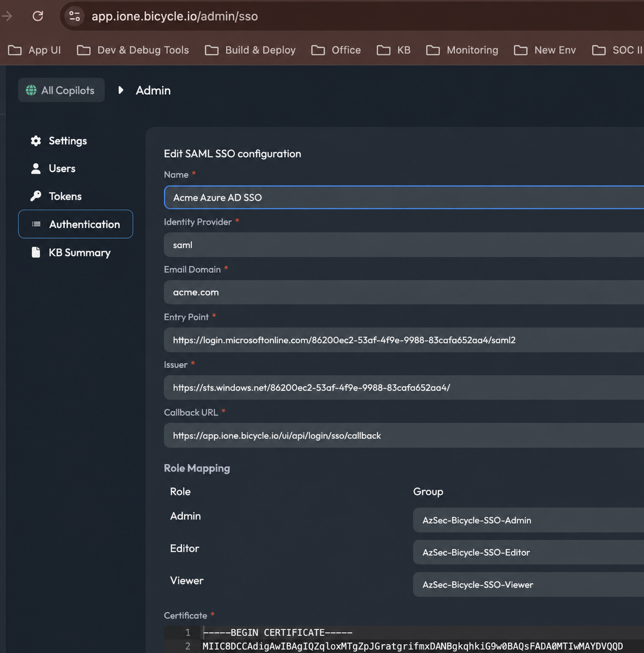Screen dimensions: 644x653
Task: Click certificate line 2 starting MIIC8DCC
Action: pos(413,646)
